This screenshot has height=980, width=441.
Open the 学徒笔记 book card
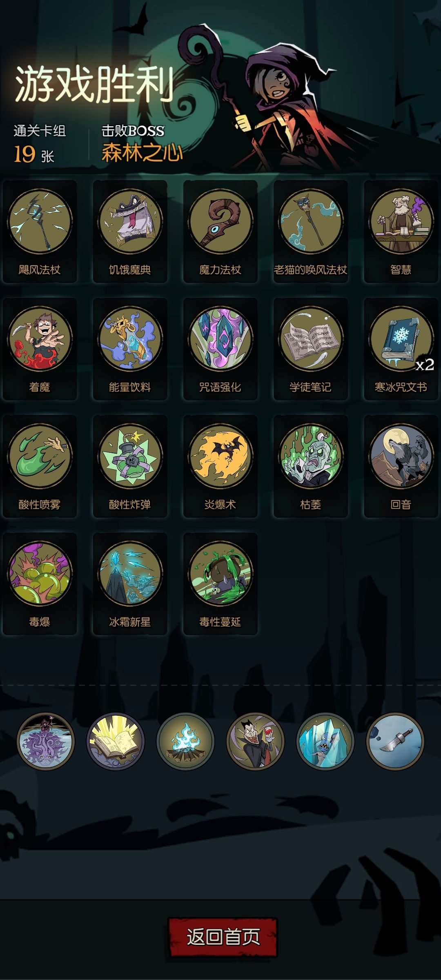click(310, 349)
